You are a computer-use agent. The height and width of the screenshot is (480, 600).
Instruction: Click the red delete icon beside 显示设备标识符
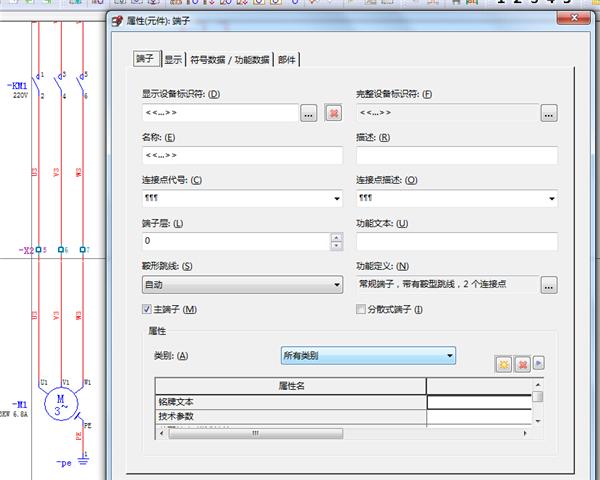[333, 114]
